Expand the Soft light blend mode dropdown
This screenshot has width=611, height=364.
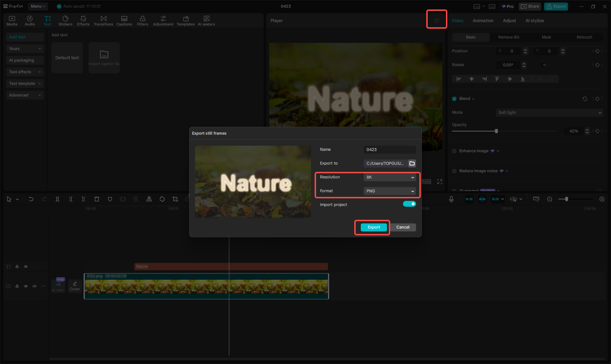click(549, 113)
